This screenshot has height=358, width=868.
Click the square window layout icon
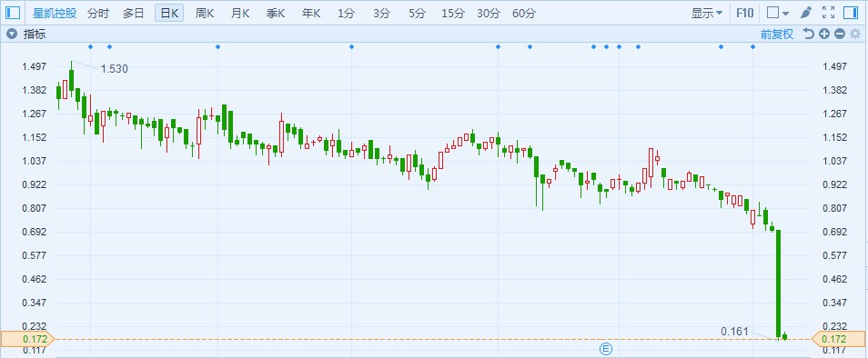(x=772, y=13)
